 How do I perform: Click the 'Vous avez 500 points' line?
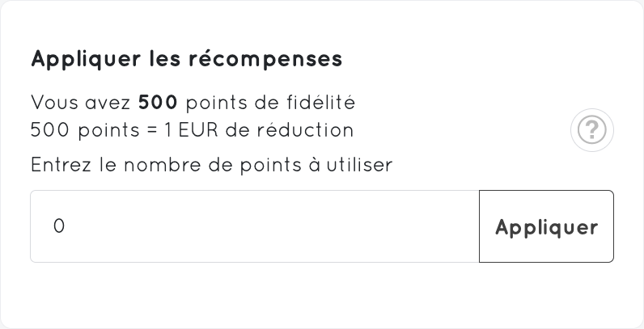pos(193,103)
